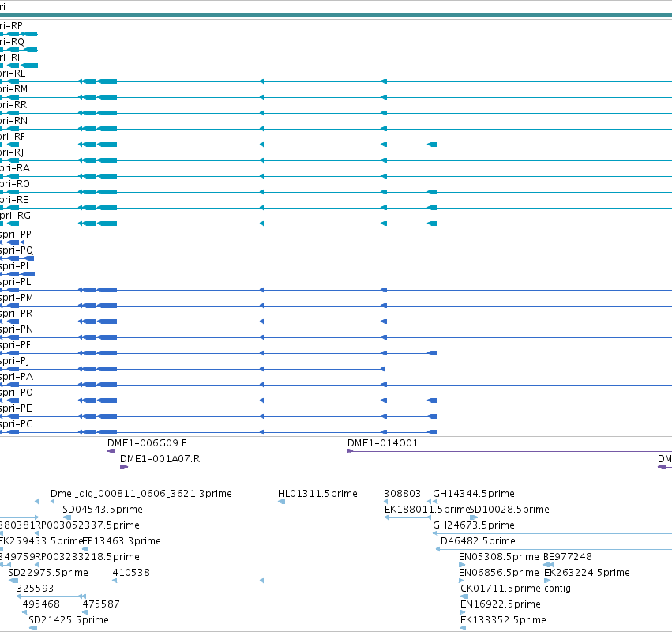Open the GH24673.5prime EST label

tap(474, 525)
